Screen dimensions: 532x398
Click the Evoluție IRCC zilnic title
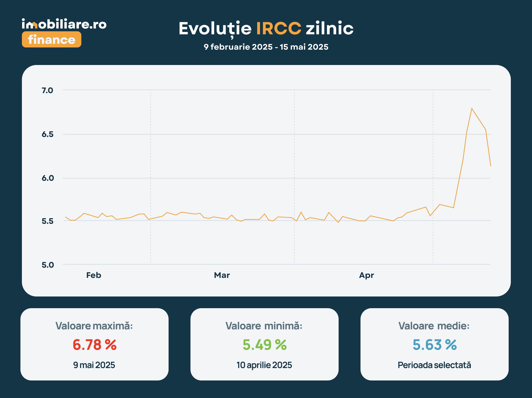click(266, 29)
